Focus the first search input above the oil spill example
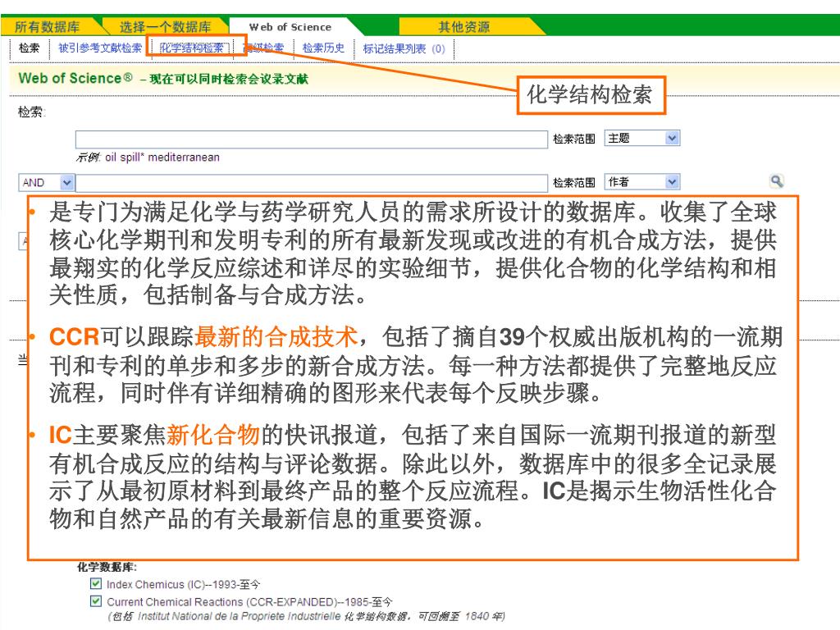This screenshot has width=840, height=630. pos(311,139)
